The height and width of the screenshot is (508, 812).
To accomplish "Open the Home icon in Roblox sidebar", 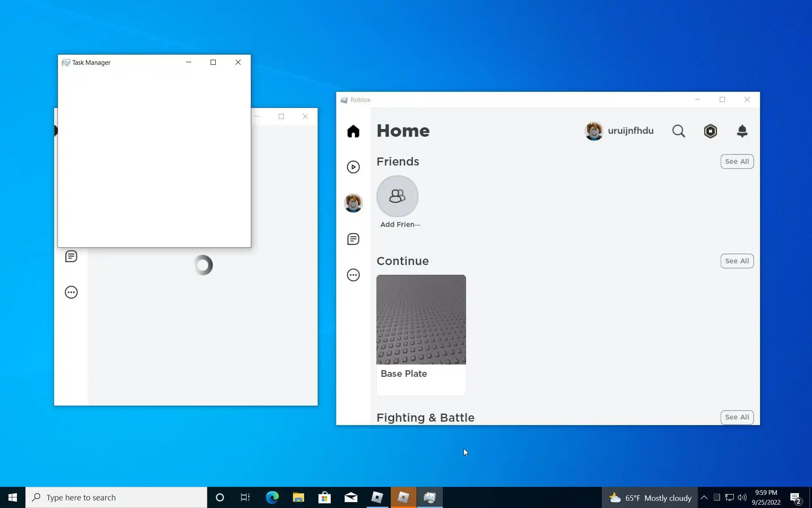I will click(x=353, y=131).
